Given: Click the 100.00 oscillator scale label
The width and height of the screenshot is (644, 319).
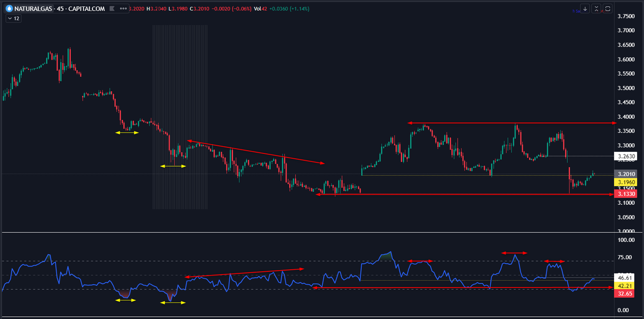Looking at the screenshot, I should pyautogui.click(x=626, y=240).
